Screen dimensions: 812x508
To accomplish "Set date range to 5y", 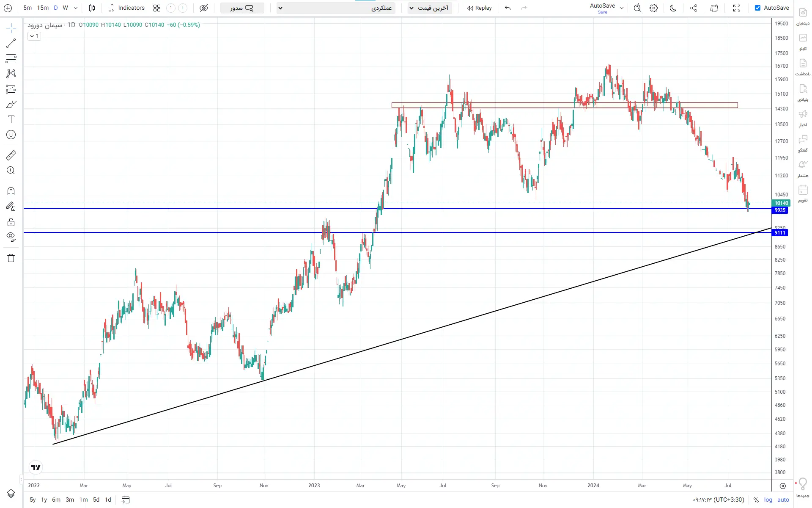I will point(33,500).
